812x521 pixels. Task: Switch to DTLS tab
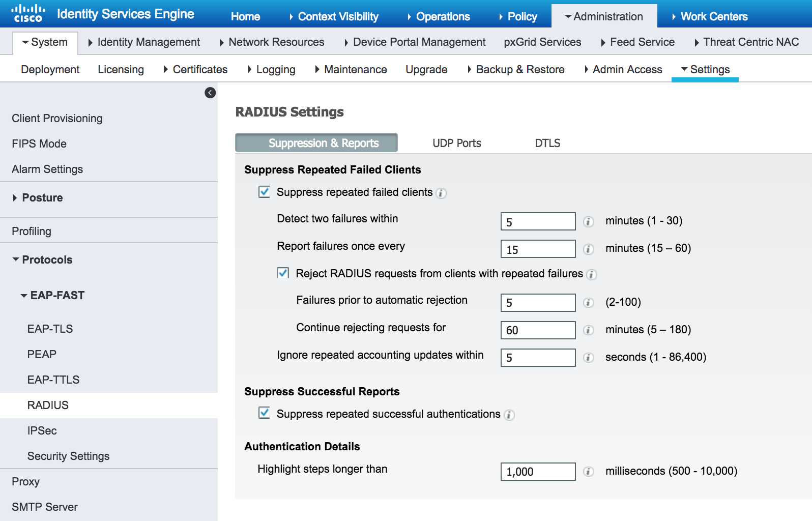547,143
